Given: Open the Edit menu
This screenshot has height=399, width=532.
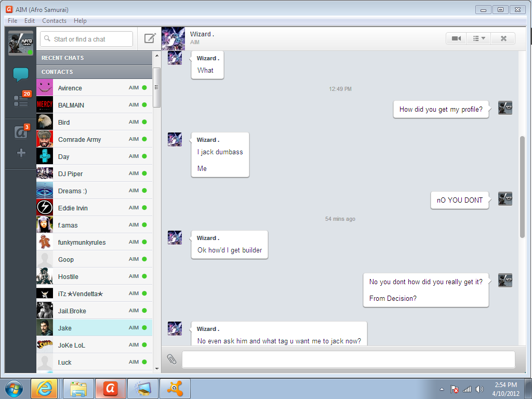Looking at the screenshot, I should (30, 21).
